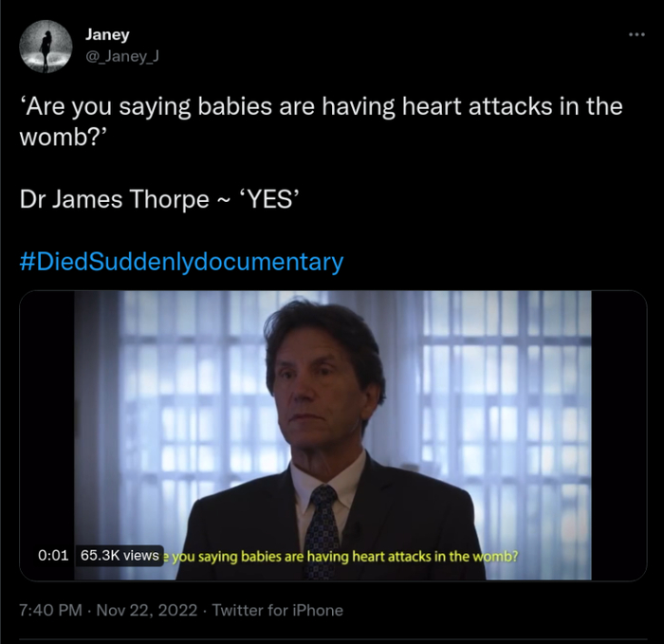This screenshot has width=664, height=644.
Task: Click the line 'Dr James Thorpe ~ YES'
Action: coord(155,200)
